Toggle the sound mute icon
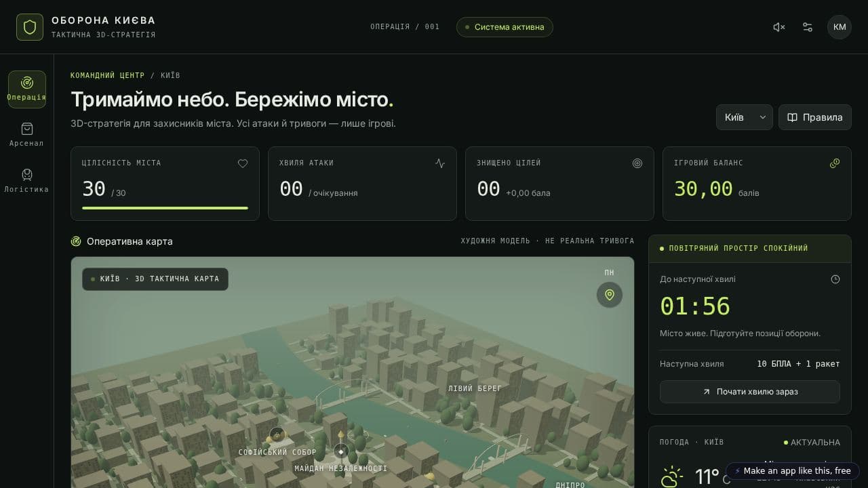 point(779,27)
